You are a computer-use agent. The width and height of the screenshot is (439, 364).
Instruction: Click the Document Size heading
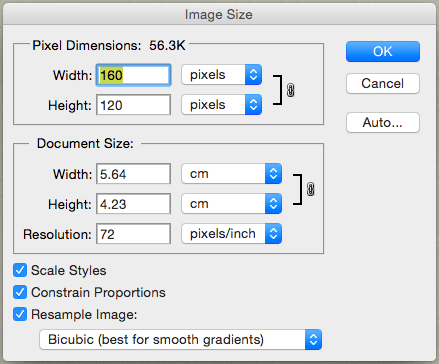point(85,143)
